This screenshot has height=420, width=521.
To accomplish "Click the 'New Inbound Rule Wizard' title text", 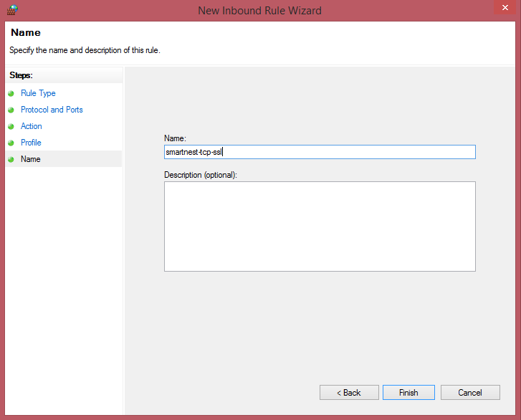I will coord(259,10).
